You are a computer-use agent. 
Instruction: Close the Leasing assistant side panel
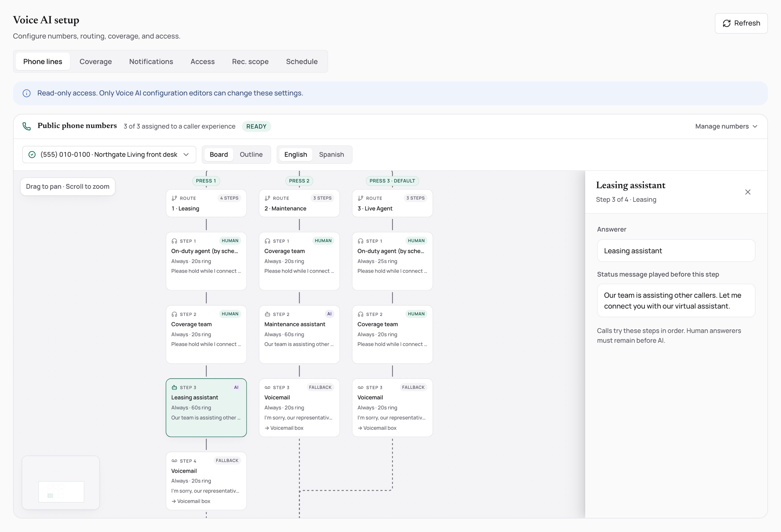tap(748, 192)
